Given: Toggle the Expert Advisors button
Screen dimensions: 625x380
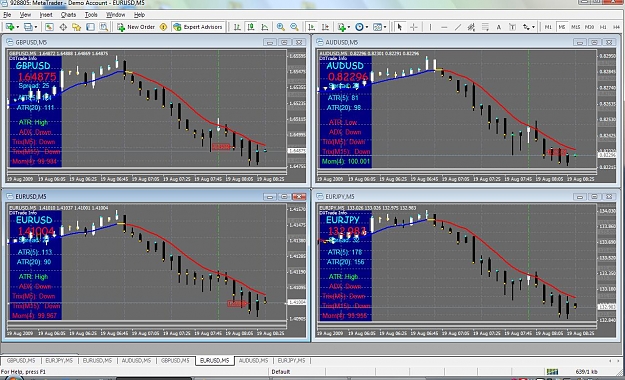Looking at the screenshot, I should (x=198, y=27).
